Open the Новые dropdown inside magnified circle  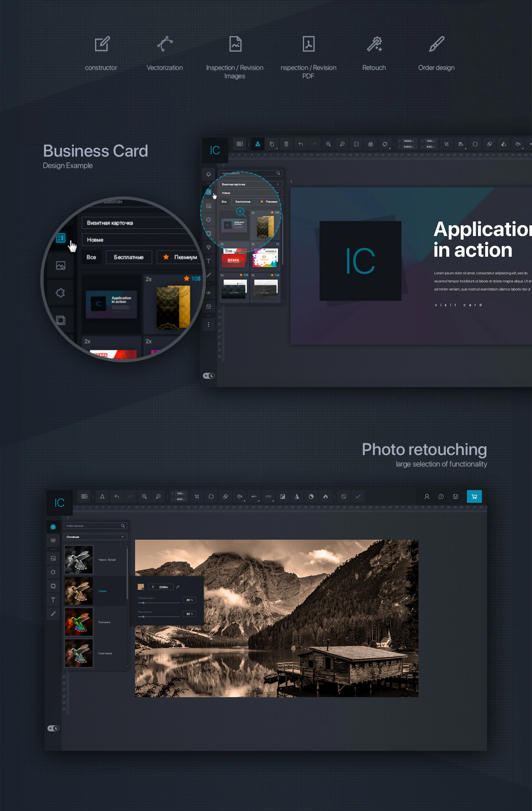coord(141,240)
